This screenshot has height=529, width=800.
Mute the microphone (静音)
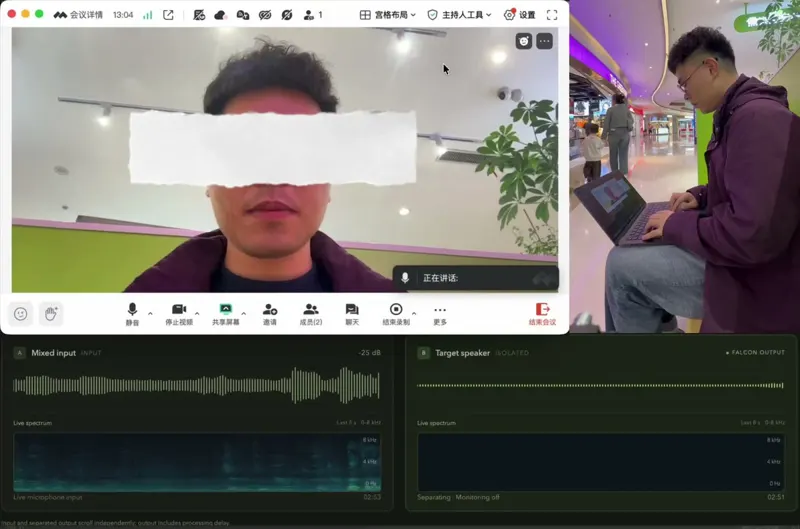tap(132, 314)
